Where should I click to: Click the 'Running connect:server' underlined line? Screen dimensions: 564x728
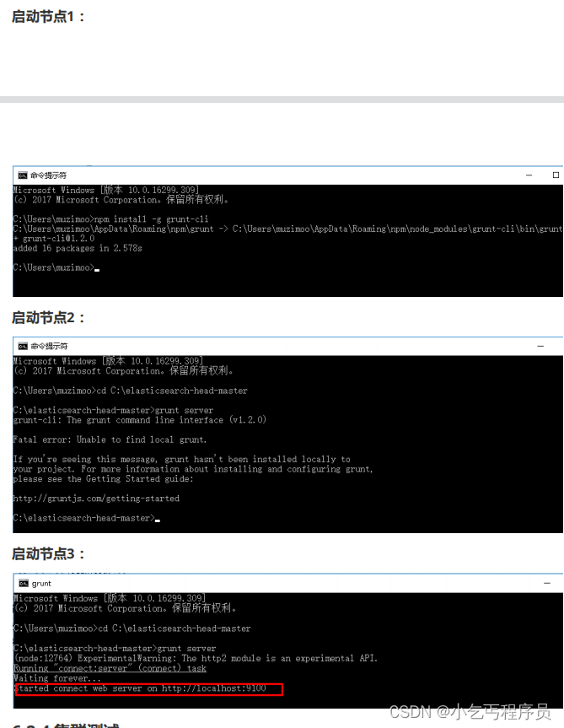(x=110, y=668)
